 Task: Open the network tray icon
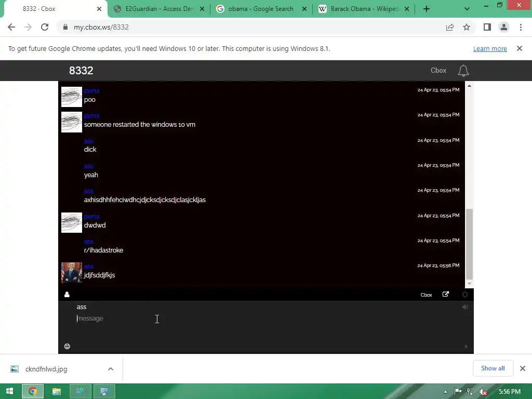471,392
